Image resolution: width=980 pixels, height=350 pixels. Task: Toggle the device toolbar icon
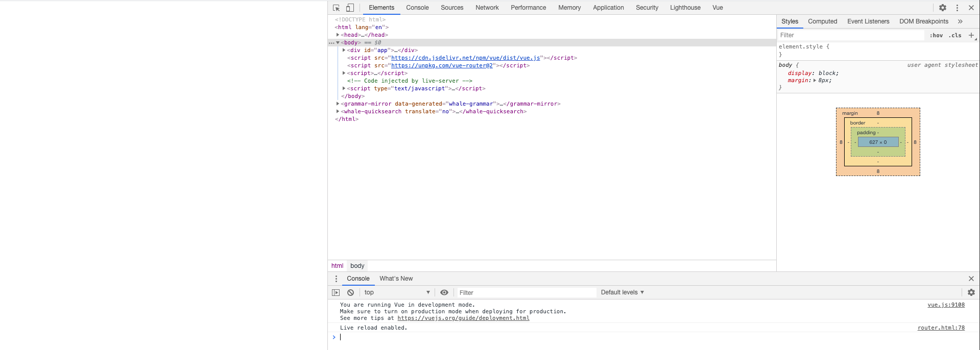click(350, 8)
